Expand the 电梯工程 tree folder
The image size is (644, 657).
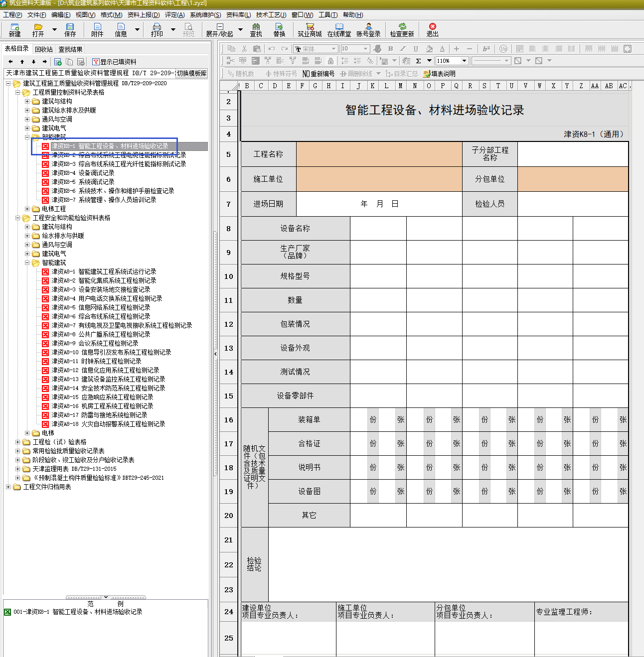(x=27, y=209)
